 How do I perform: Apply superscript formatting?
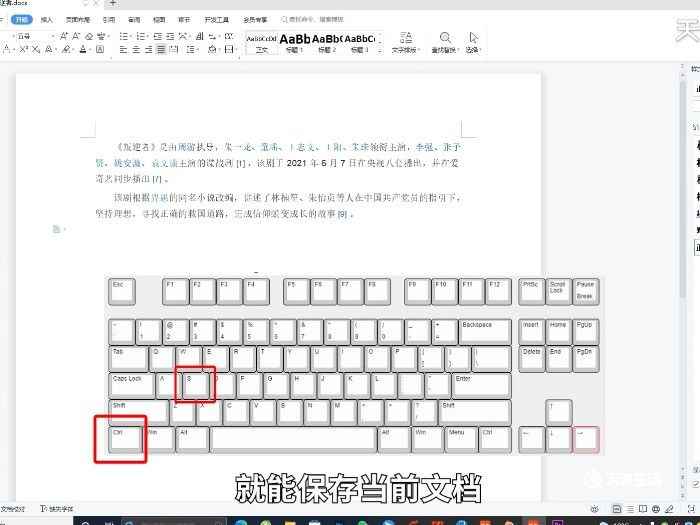tap(24, 50)
